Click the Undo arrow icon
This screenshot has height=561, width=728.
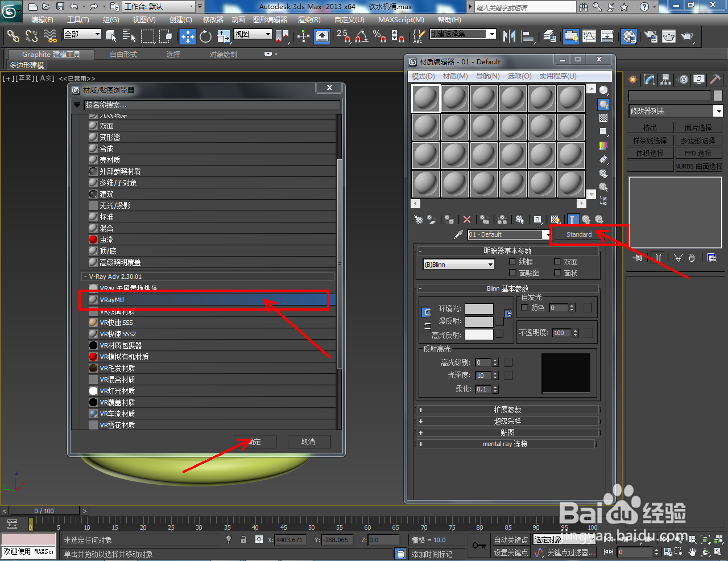[x=74, y=7]
